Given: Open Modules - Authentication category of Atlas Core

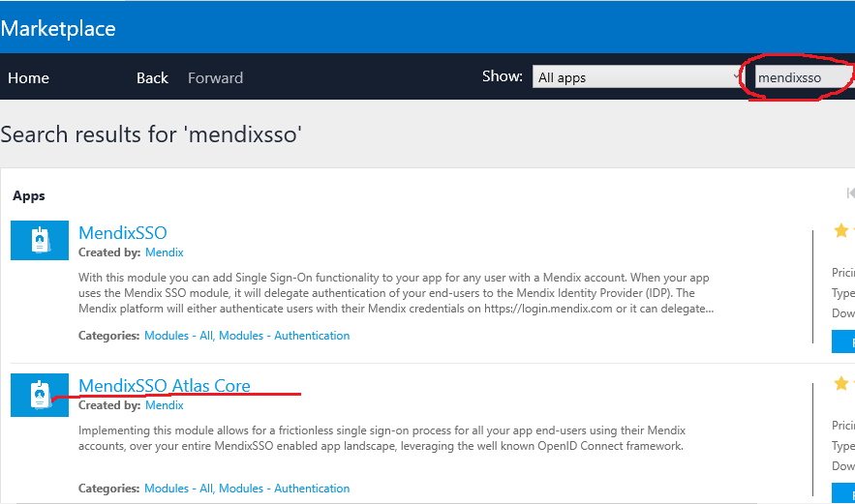Looking at the screenshot, I should [284, 489].
